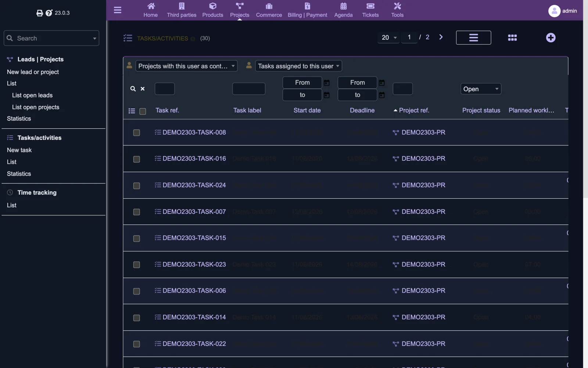This screenshot has width=588, height=368.
Task: Open the Products menu
Action: tap(213, 10)
